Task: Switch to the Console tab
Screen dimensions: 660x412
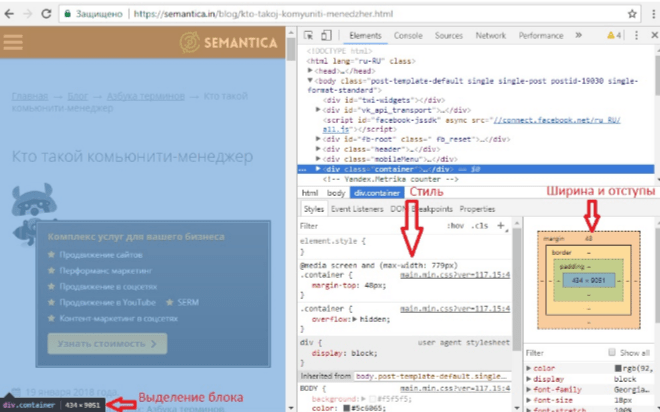Action: (408, 36)
